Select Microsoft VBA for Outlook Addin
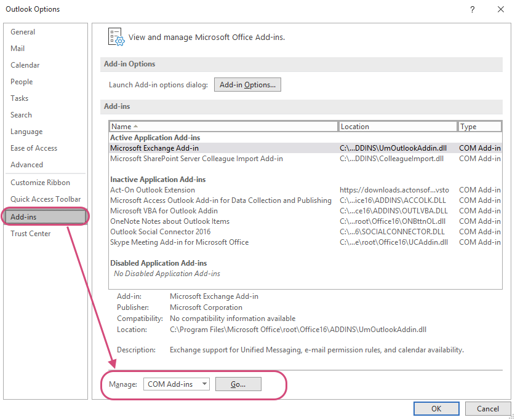Image resolution: width=515 pixels, height=420 pixels. click(x=305, y=211)
